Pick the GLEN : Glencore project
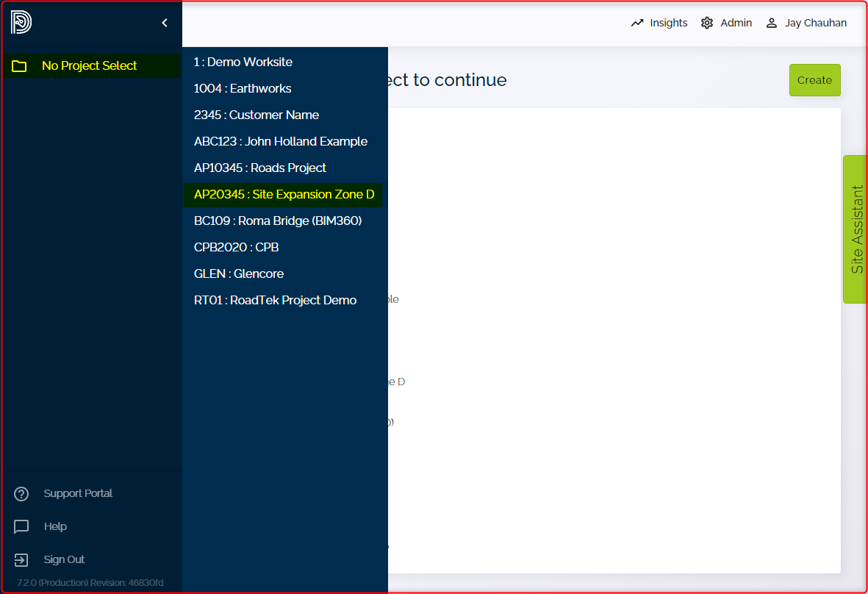 (x=239, y=273)
